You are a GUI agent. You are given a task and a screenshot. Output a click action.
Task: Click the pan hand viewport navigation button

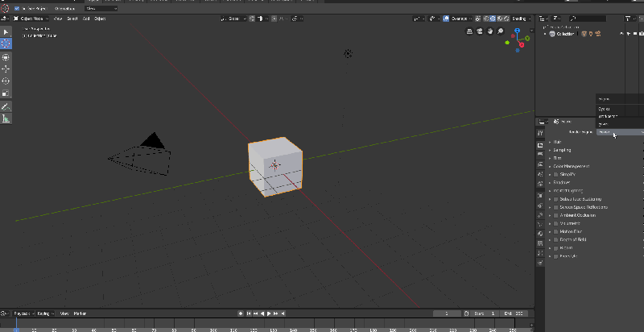point(490,31)
